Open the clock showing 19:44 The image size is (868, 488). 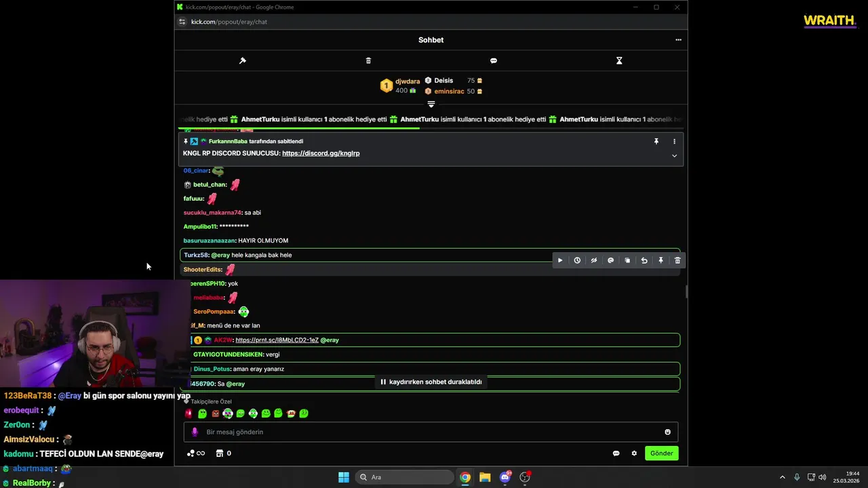coord(847,477)
